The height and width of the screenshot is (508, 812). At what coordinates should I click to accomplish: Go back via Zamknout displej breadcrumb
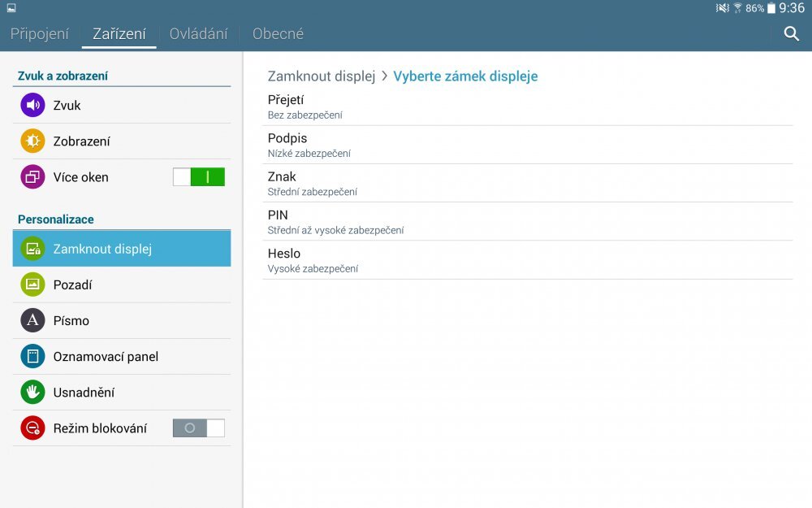click(x=321, y=76)
